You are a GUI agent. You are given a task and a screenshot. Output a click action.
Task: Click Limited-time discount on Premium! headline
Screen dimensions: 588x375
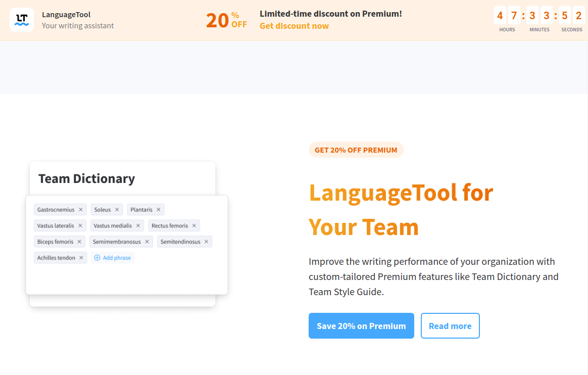coord(331,14)
